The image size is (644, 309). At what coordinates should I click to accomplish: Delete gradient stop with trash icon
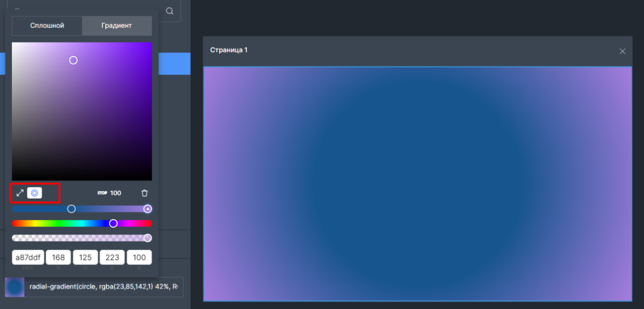click(x=144, y=193)
